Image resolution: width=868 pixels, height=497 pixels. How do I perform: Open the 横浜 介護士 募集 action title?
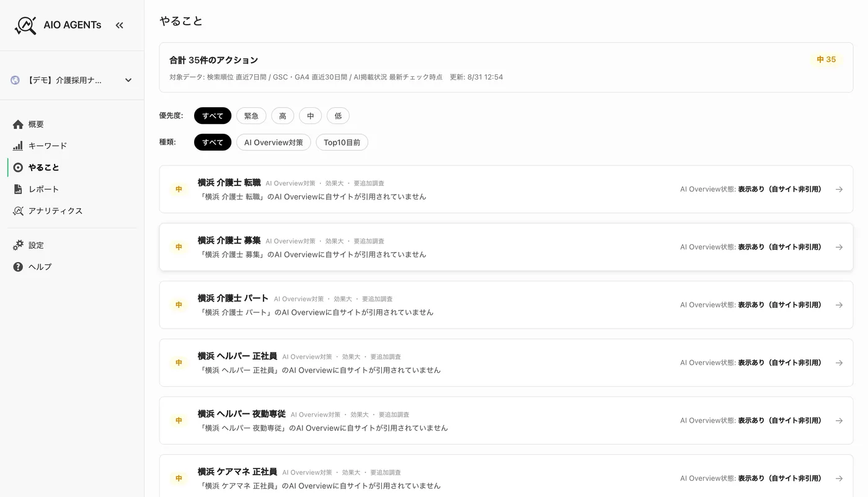(x=229, y=240)
